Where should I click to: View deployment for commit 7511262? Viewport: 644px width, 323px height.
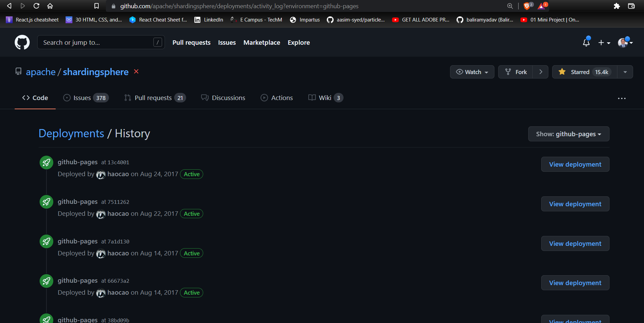pos(575,204)
